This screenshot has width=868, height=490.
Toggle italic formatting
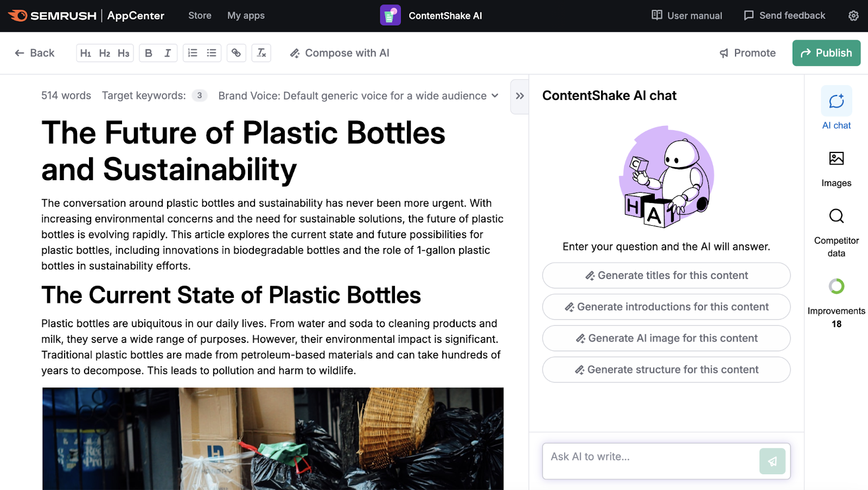tap(168, 53)
